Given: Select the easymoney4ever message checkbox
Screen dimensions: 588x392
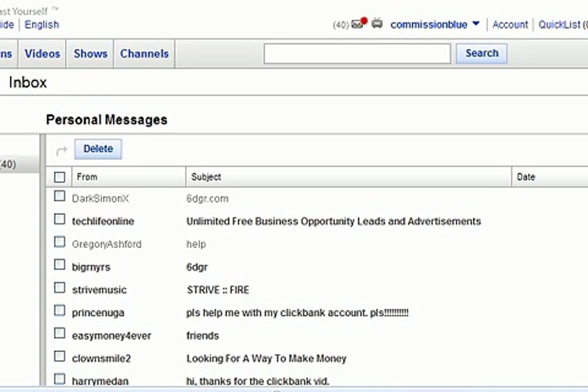Looking at the screenshot, I should tap(59, 333).
